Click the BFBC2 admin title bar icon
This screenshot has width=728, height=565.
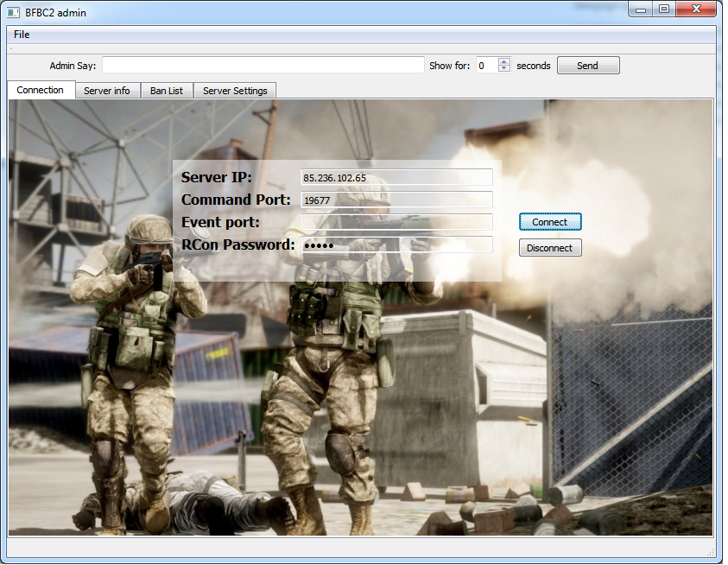click(14, 13)
